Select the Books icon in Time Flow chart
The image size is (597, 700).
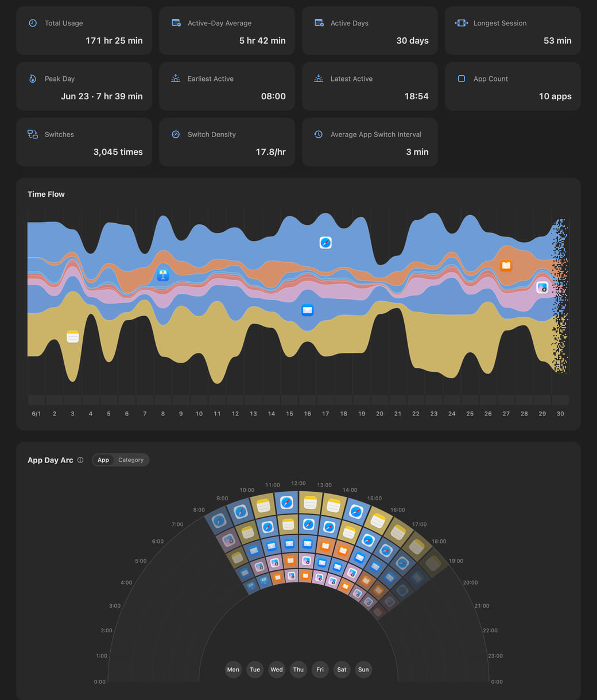point(506,266)
